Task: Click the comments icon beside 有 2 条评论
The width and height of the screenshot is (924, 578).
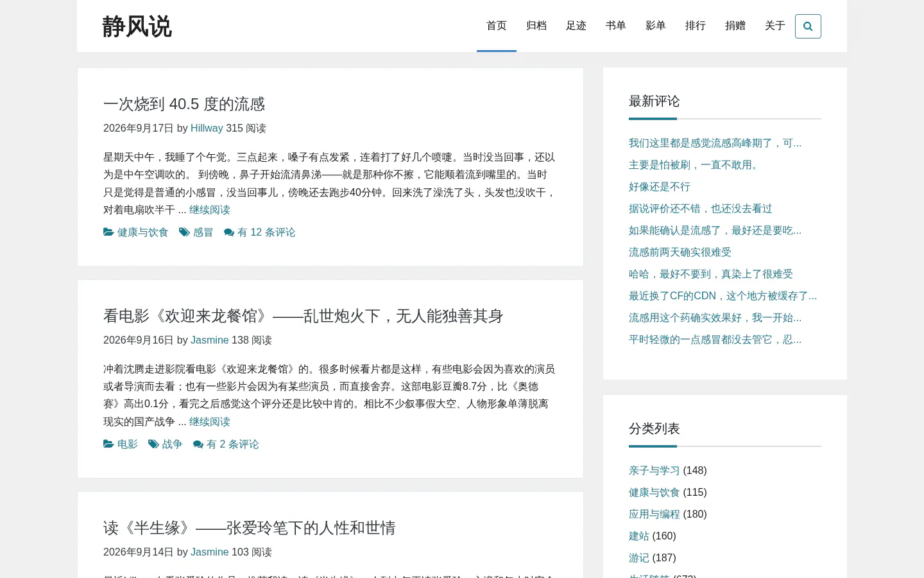Action: tap(198, 444)
